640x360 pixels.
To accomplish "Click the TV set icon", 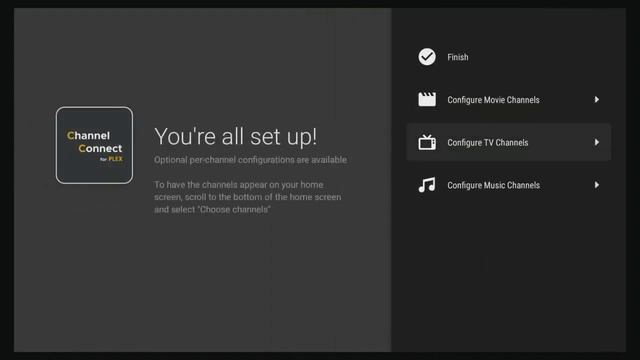I will 427,142.
